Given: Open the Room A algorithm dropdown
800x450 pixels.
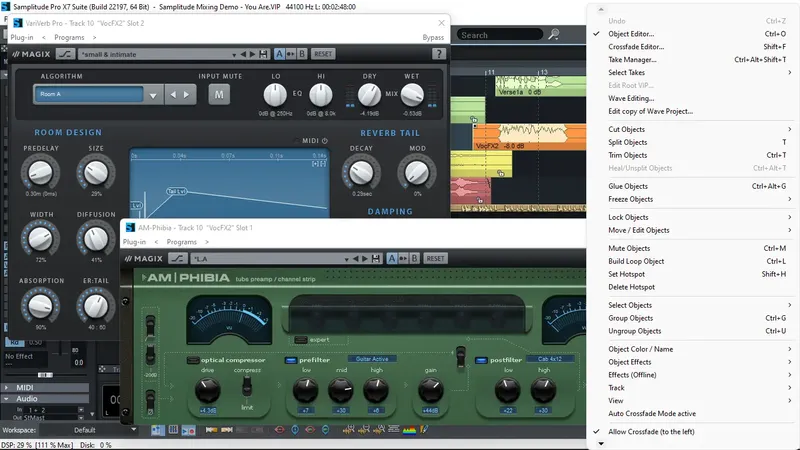Looking at the screenshot, I should click(x=153, y=95).
